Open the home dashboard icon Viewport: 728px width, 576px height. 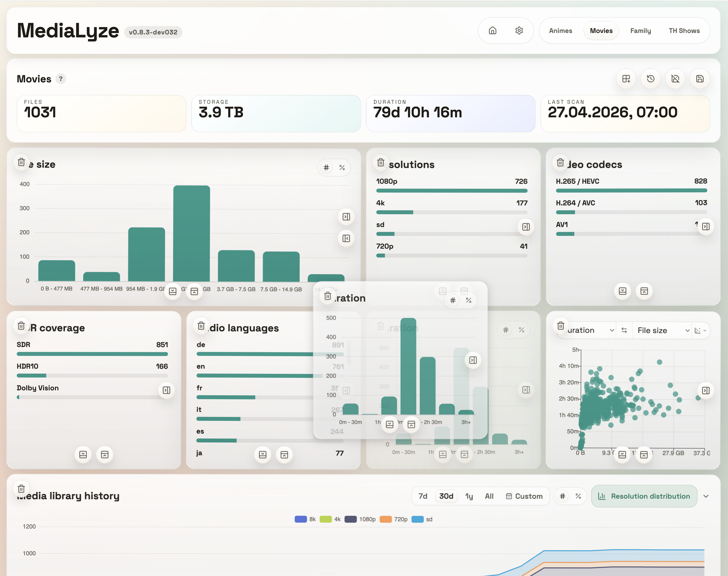492,31
